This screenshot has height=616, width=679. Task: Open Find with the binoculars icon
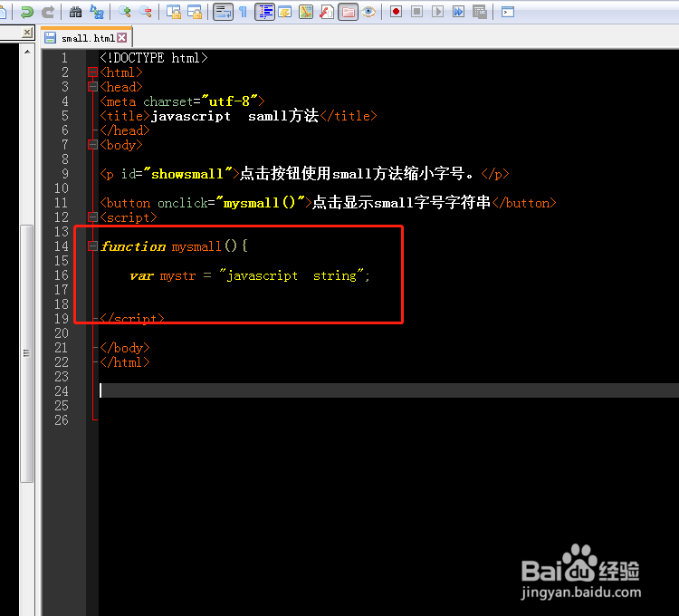pos(75,12)
